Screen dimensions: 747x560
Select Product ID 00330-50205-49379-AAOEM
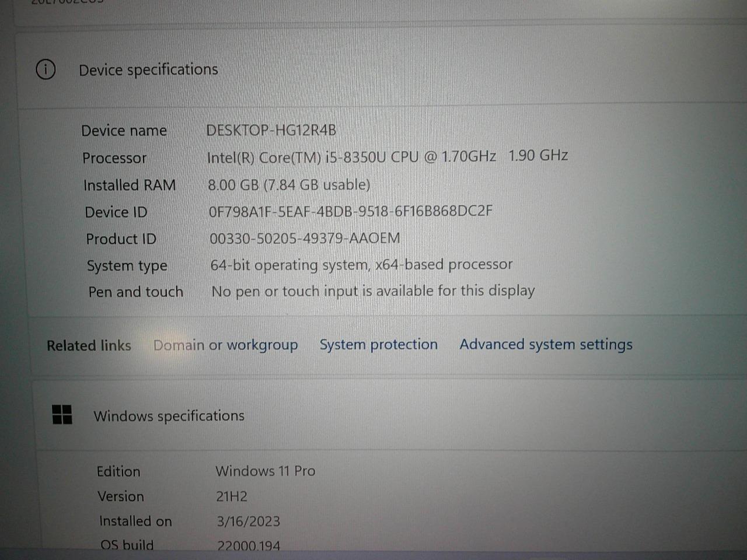[305, 238]
